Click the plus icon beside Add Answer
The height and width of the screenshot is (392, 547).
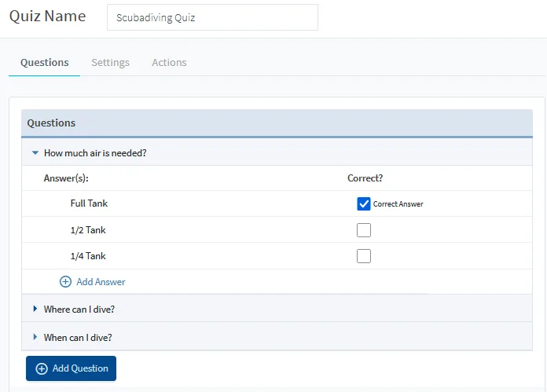[x=65, y=281]
